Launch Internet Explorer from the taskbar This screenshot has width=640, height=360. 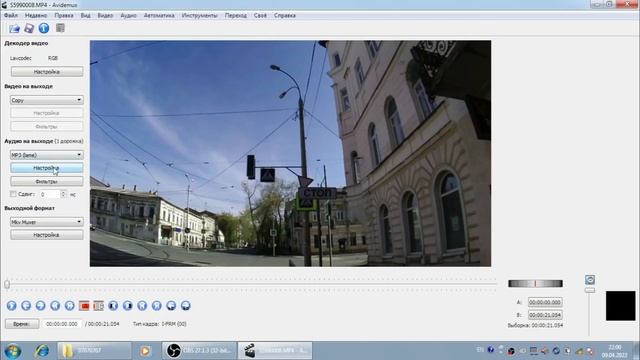pyautogui.click(x=42, y=351)
